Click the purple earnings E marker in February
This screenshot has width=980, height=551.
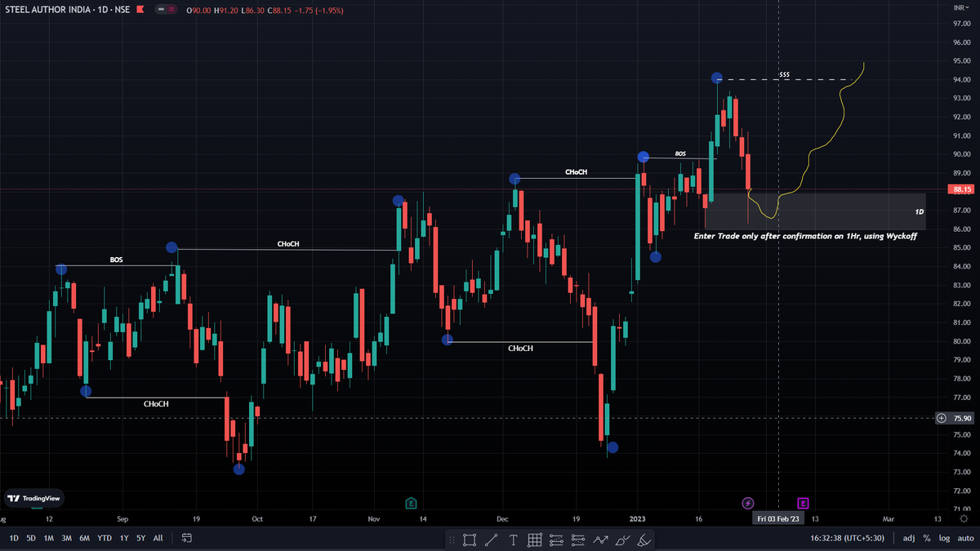[x=803, y=503]
